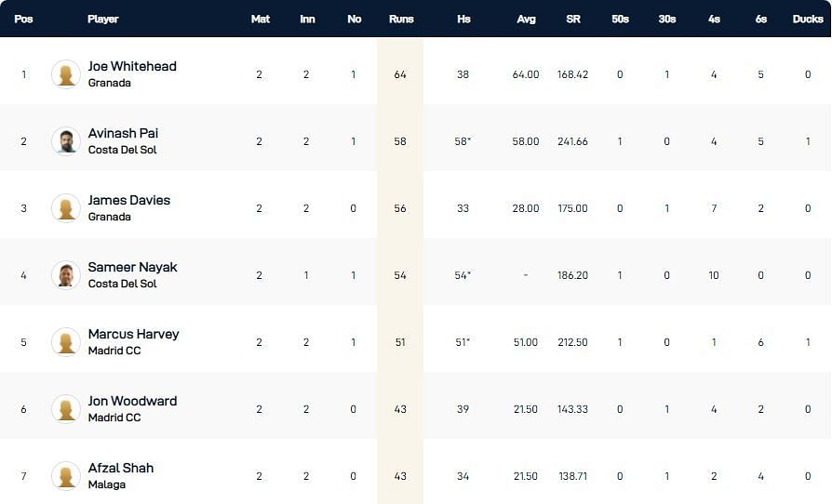The width and height of the screenshot is (832, 504).
Task: Open Marcus Harvey's player profile link
Action: (x=133, y=335)
